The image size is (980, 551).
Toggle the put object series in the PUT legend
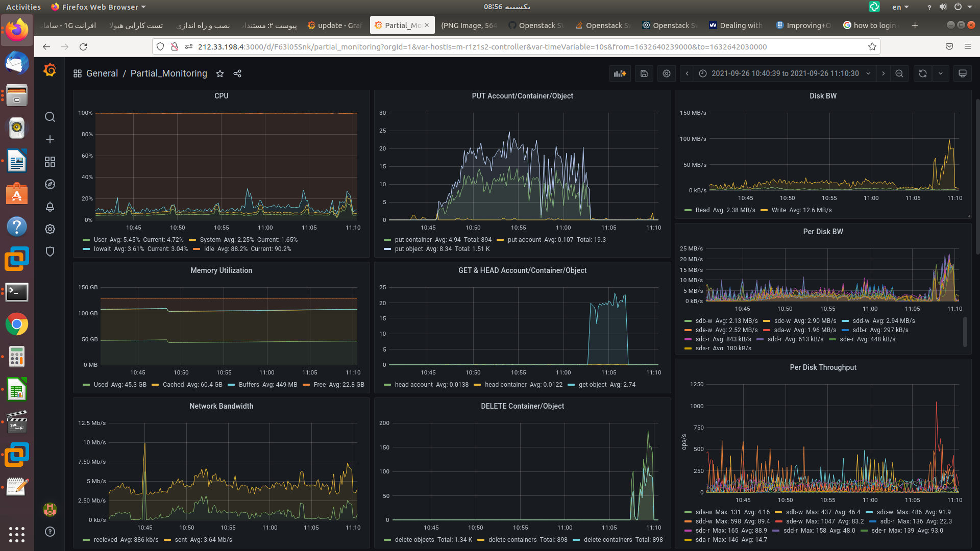pyautogui.click(x=408, y=249)
